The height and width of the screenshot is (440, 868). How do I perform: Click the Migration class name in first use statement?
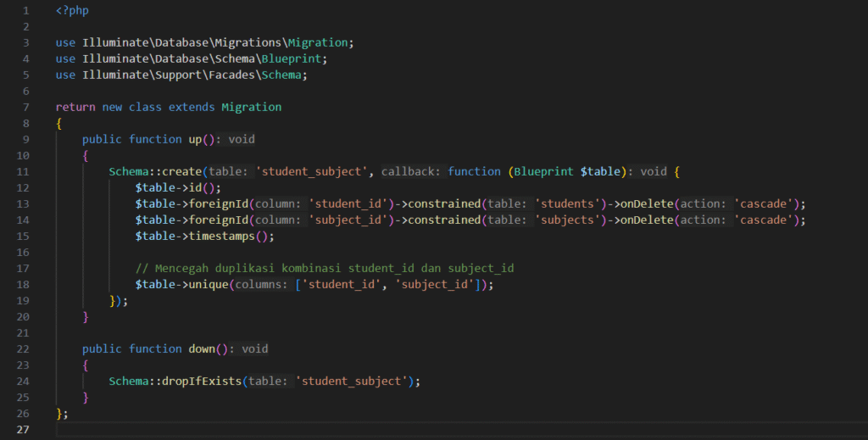318,43
